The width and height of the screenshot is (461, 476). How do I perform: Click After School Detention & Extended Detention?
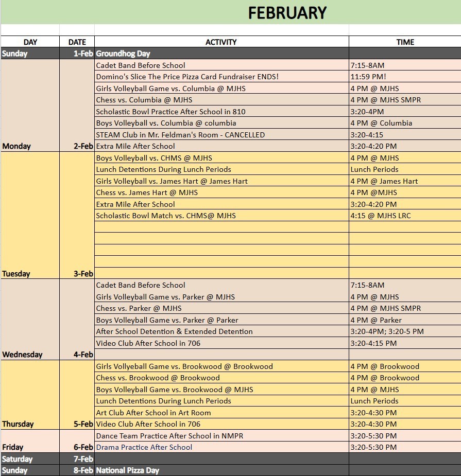(174, 331)
